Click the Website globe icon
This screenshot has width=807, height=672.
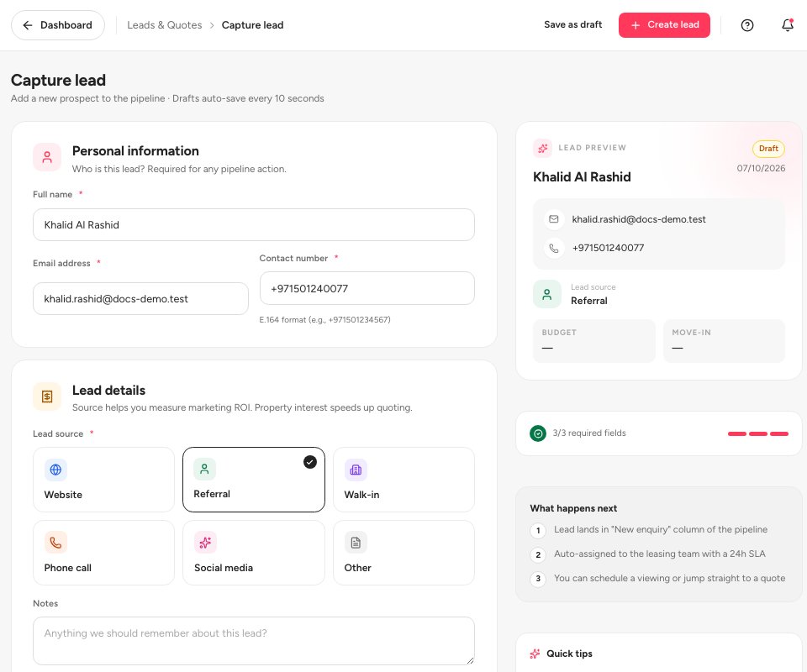pos(55,470)
